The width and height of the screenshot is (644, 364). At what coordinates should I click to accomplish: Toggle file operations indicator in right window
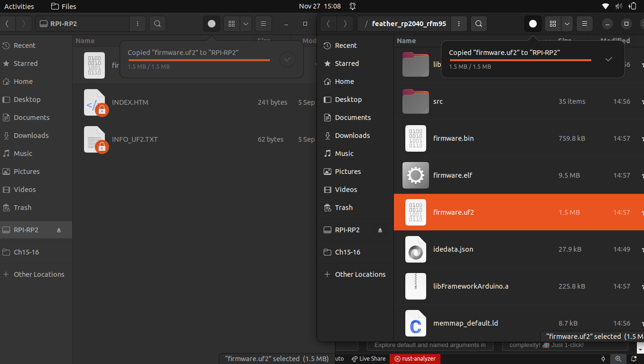point(533,24)
